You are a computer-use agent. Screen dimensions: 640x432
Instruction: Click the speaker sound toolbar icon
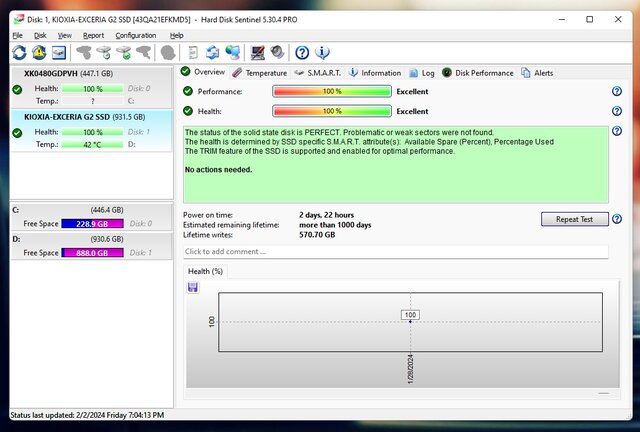(x=277, y=52)
